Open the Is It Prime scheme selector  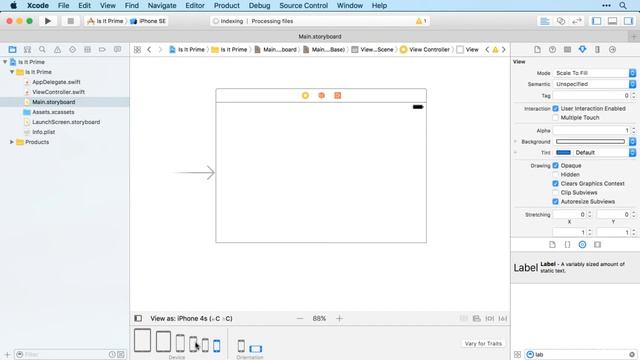click(105, 21)
